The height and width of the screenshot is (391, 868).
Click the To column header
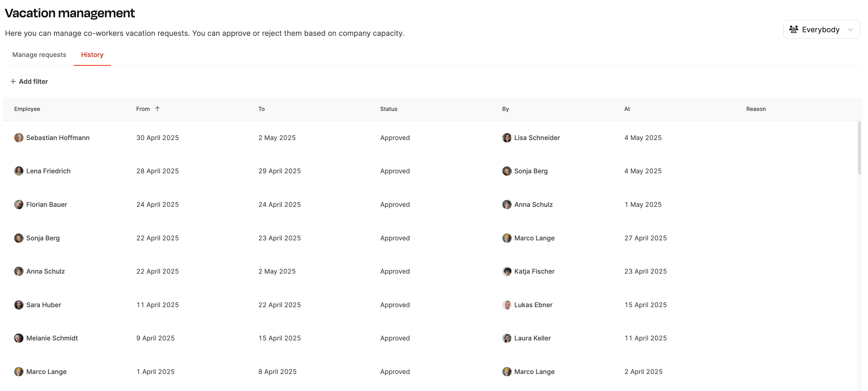pos(261,109)
